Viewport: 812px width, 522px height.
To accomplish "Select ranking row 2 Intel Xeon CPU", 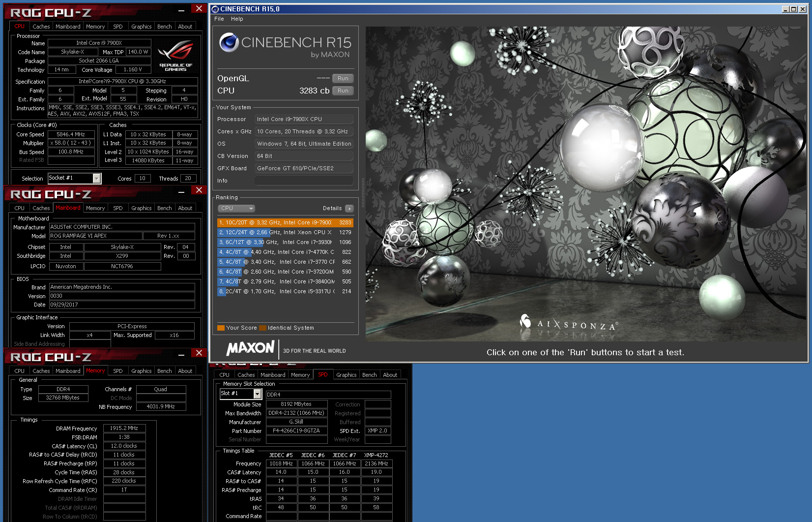I will [x=285, y=232].
